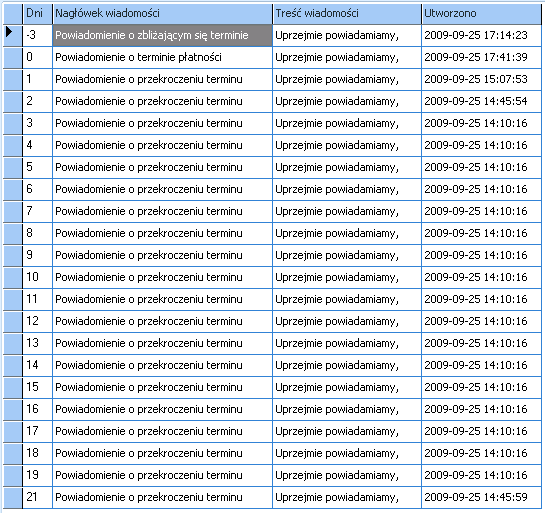
Task: Select 'Powiadomienie o zbliżającym się terminie' cell
Action: [162, 35]
